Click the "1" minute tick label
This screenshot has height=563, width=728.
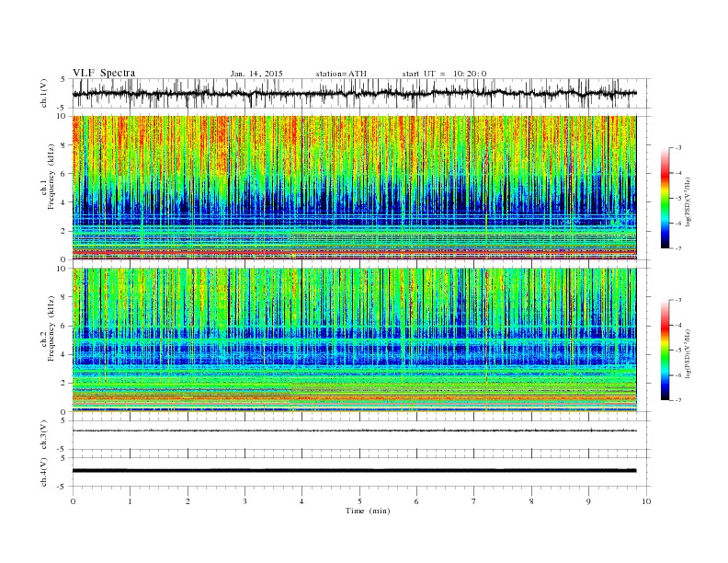(130, 501)
